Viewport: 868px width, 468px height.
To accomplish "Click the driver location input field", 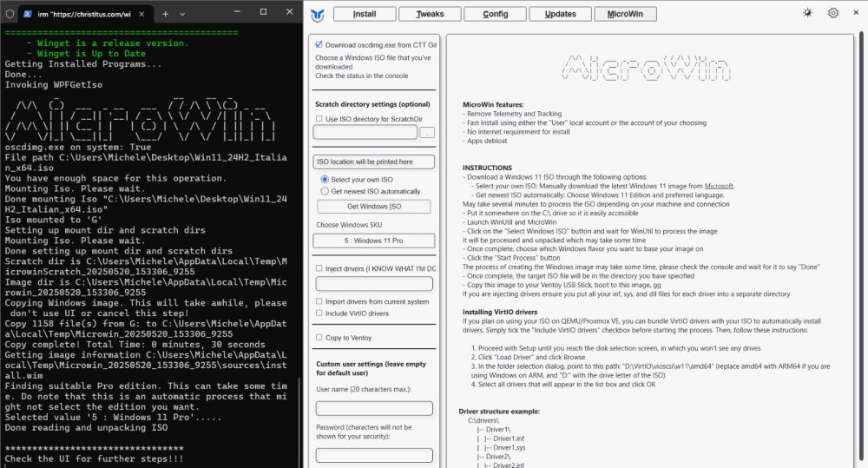I will 374,284.
